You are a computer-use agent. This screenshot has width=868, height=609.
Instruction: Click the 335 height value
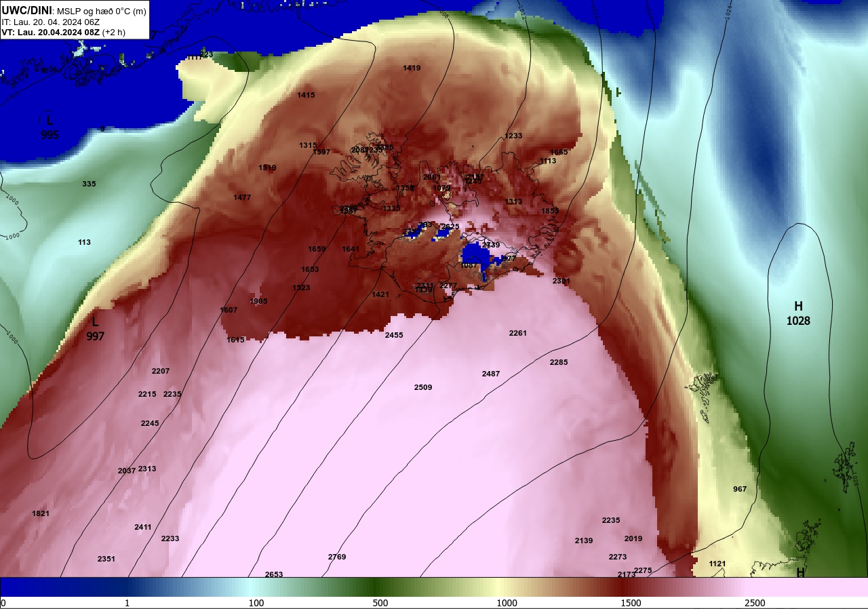click(x=89, y=184)
